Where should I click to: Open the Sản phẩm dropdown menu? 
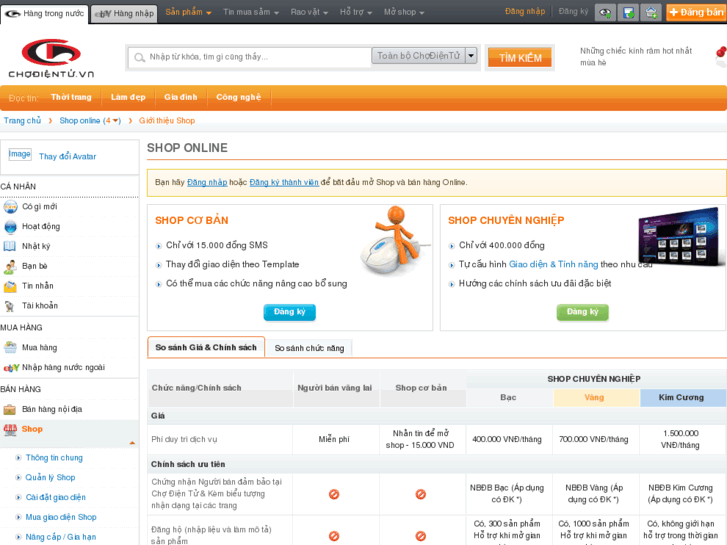click(188, 12)
